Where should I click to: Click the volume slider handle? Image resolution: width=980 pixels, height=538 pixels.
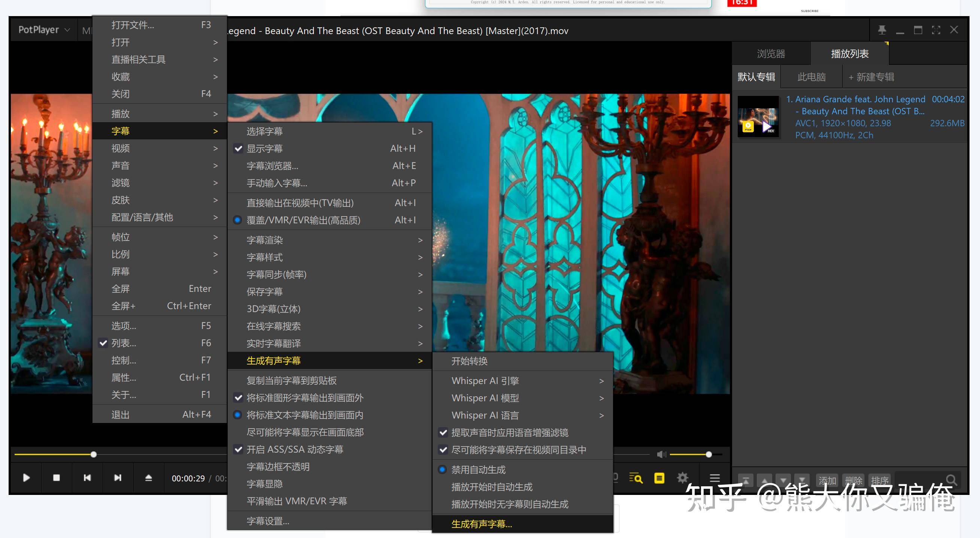pyautogui.click(x=709, y=454)
